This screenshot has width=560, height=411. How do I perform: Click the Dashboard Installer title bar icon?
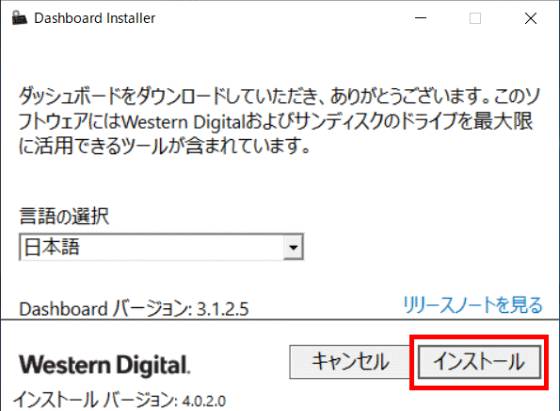[x=20, y=18]
